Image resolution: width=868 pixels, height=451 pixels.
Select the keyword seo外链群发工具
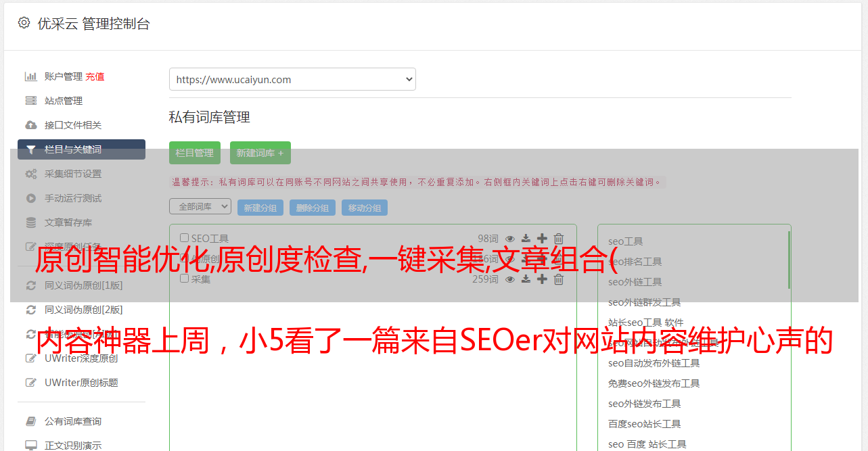pos(645,302)
